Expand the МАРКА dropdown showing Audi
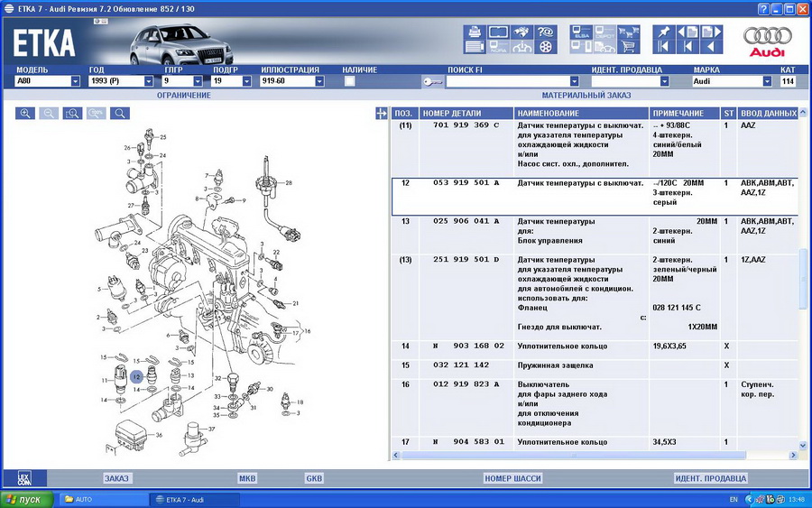 click(767, 81)
